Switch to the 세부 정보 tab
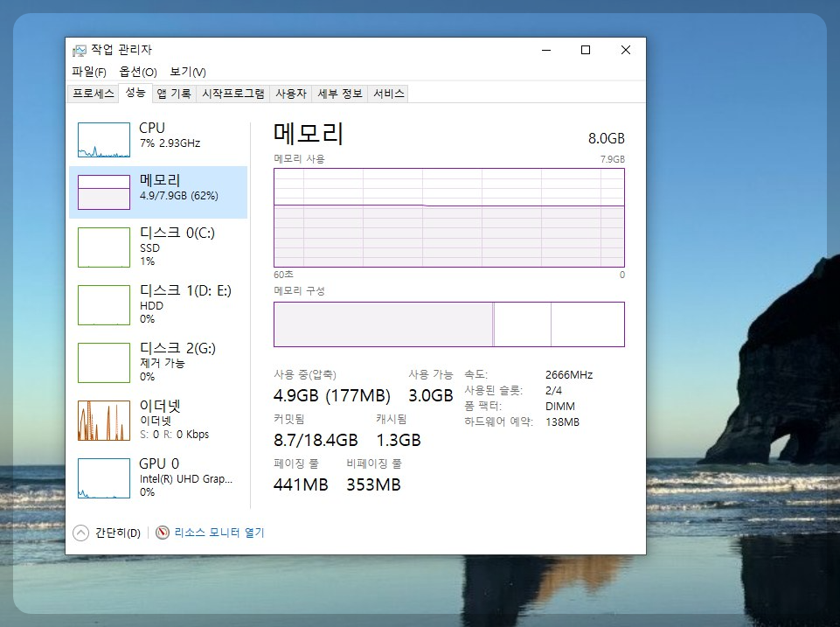Image resolution: width=840 pixels, height=627 pixels. (x=340, y=94)
